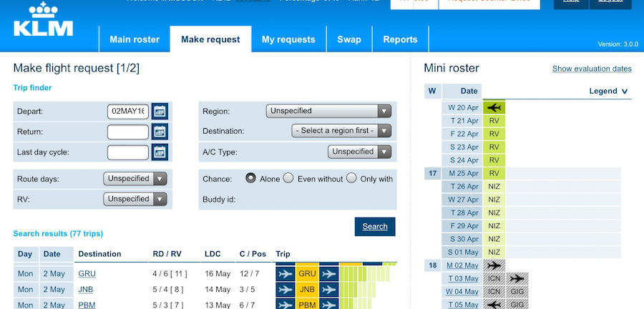Click the Day column header
The width and height of the screenshot is (644, 309).
[25, 254]
